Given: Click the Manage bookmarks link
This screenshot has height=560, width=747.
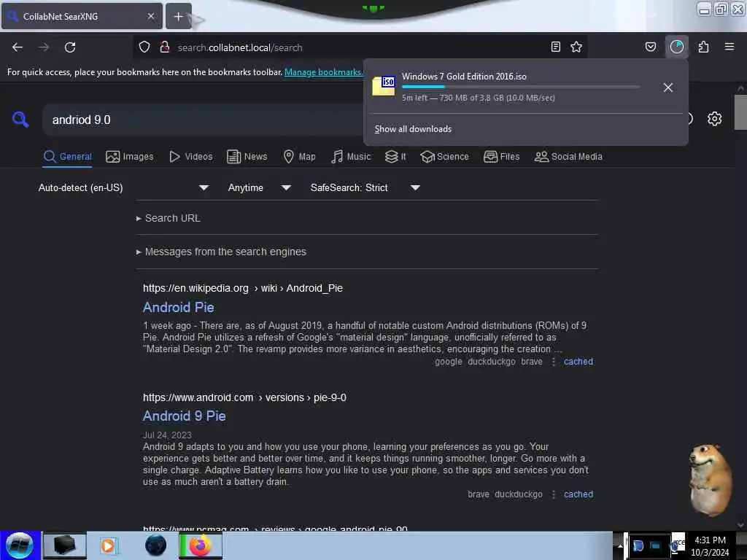Looking at the screenshot, I should [323, 72].
